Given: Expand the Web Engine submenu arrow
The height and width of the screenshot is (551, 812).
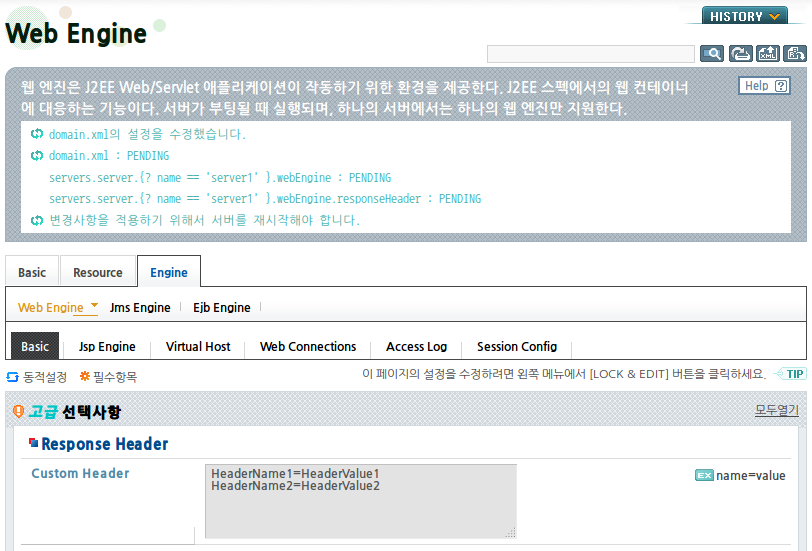Looking at the screenshot, I should point(94,304).
